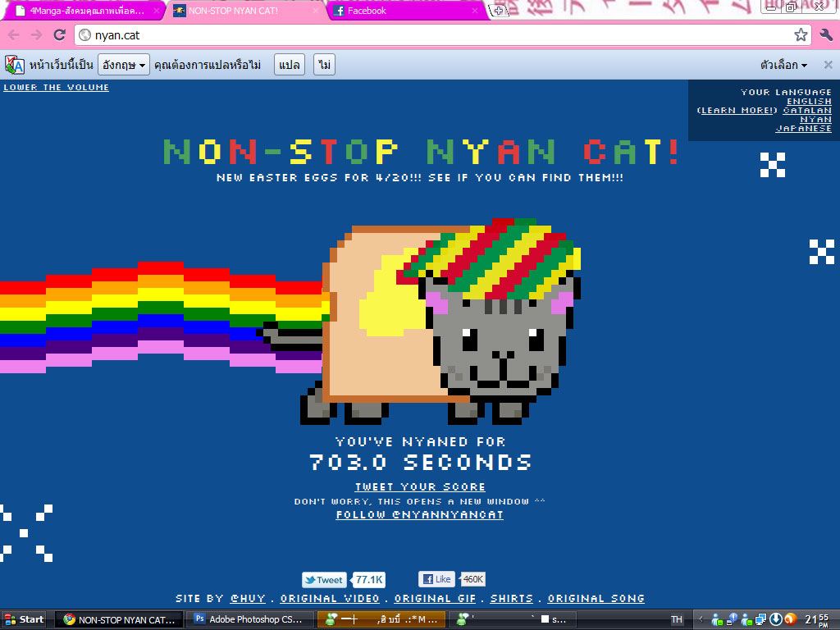Image resolution: width=840 pixels, height=630 pixels.
Task: Click the แปล translate button
Action: click(290, 65)
